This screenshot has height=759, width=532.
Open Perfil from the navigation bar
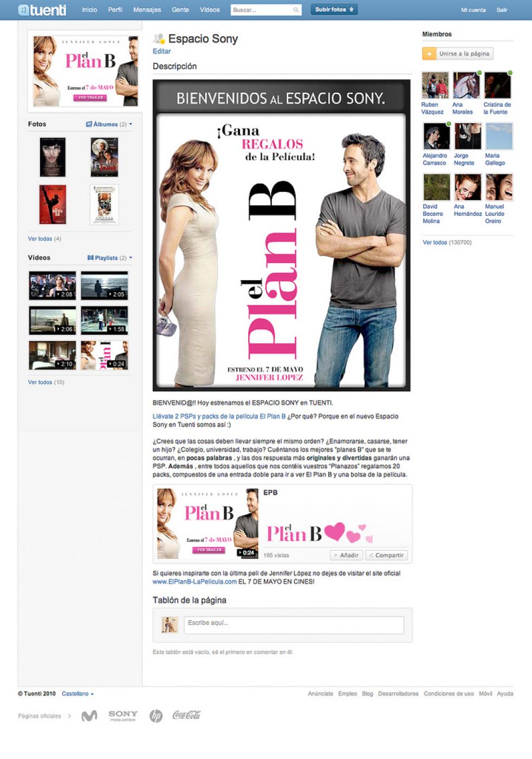pyautogui.click(x=115, y=10)
